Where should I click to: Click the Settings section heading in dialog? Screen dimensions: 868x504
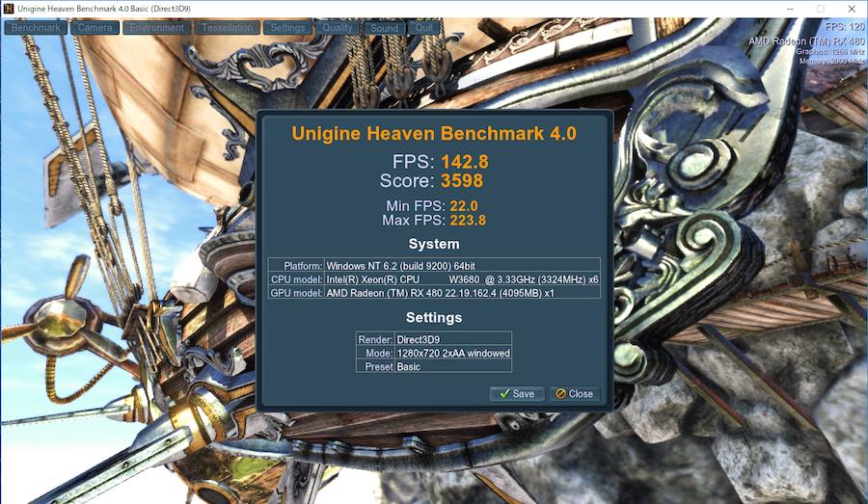[434, 318]
